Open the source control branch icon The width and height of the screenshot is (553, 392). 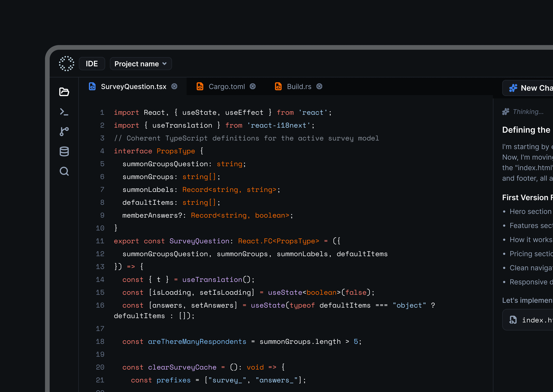(64, 131)
